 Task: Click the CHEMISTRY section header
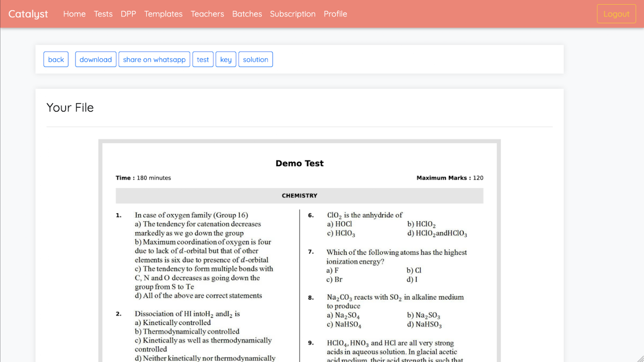[x=300, y=196]
